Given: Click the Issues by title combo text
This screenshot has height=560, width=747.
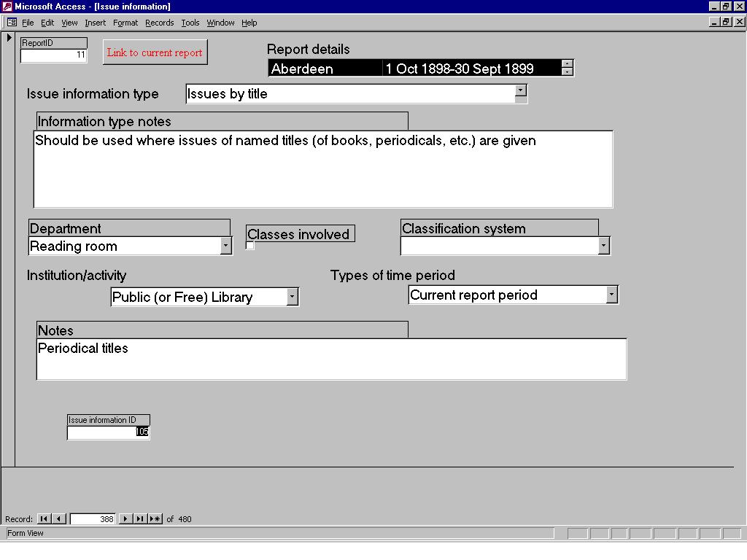Looking at the screenshot, I should (227, 94).
